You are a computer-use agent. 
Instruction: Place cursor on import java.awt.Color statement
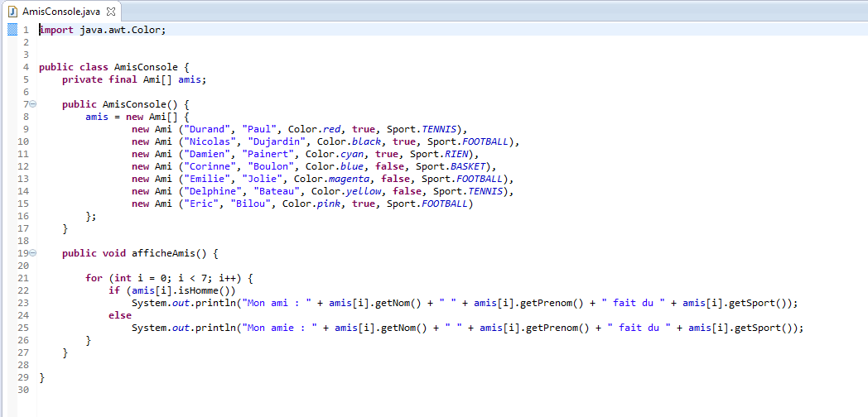coord(104,30)
